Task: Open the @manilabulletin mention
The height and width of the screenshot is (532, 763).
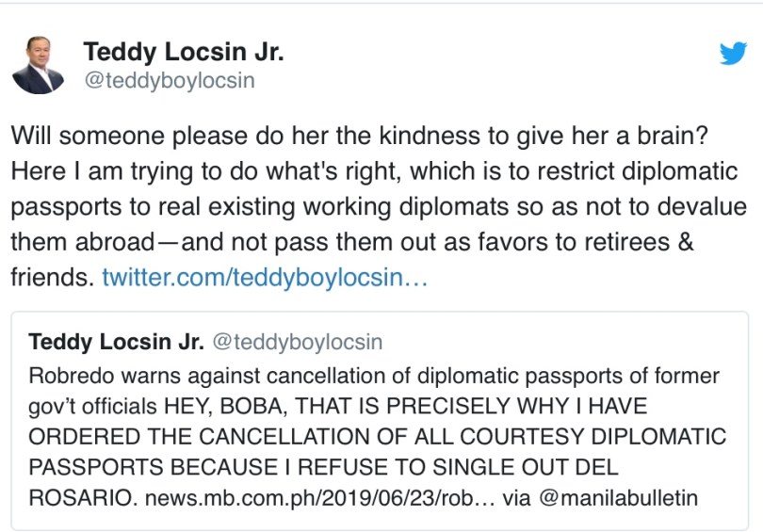Action: pos(617,498)
